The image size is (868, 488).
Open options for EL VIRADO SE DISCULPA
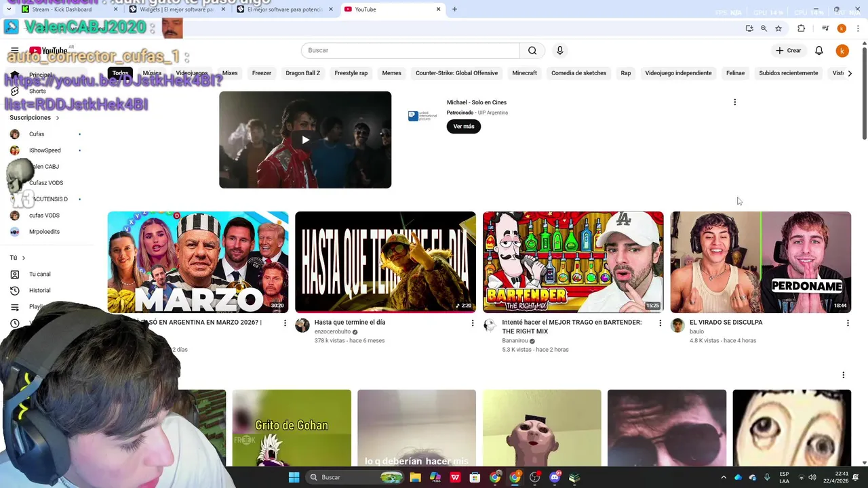tap(848, 323)
